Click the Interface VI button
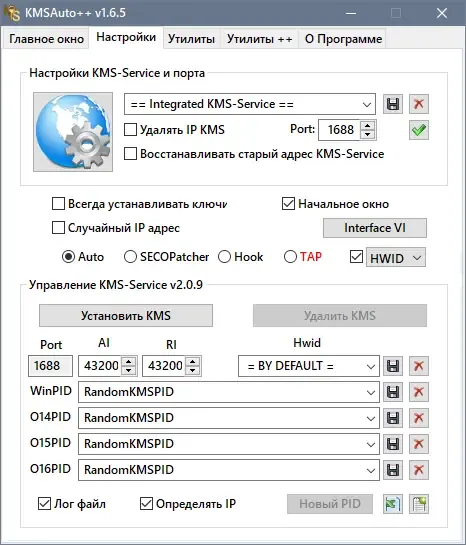This screenshot has height=545, width=466. click(375, 228)
